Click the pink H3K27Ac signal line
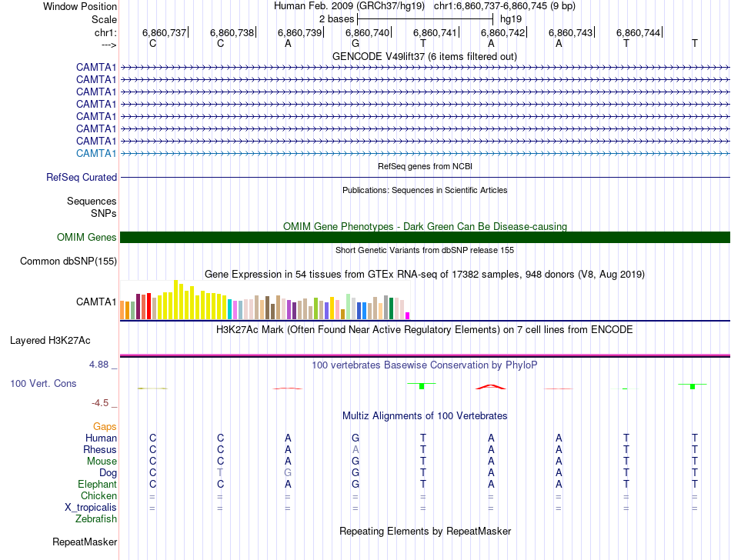Image resolution: width=731 pixels, height=560 pixels. coord(425,355)
